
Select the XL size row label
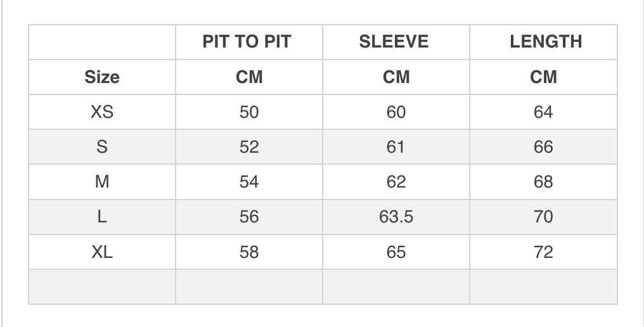click(x=102, y=252)
